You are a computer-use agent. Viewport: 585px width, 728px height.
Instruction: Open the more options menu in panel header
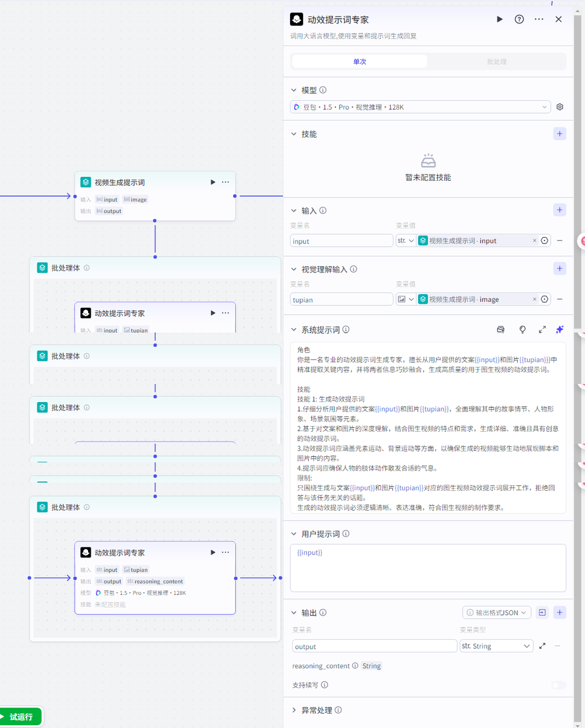[539, 19]
